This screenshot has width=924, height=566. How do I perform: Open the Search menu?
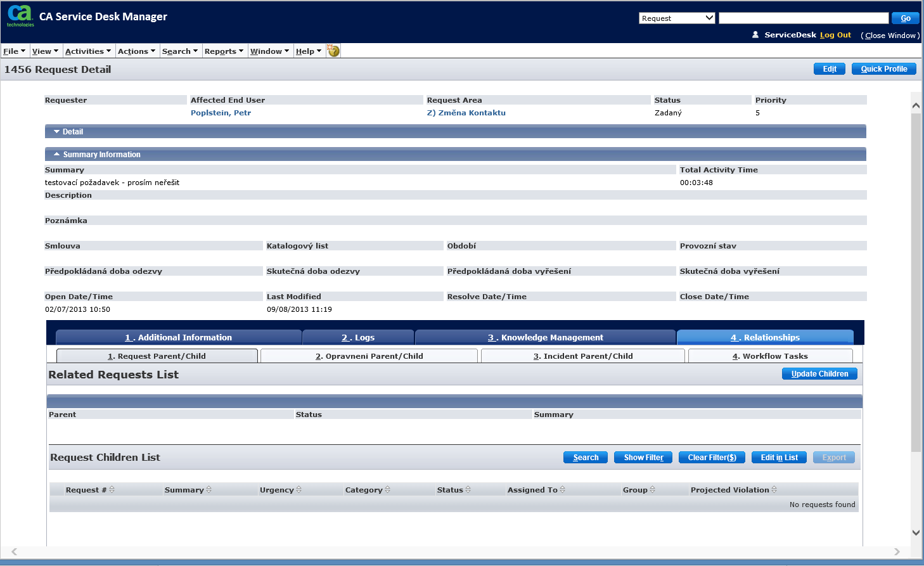point(180,51)
